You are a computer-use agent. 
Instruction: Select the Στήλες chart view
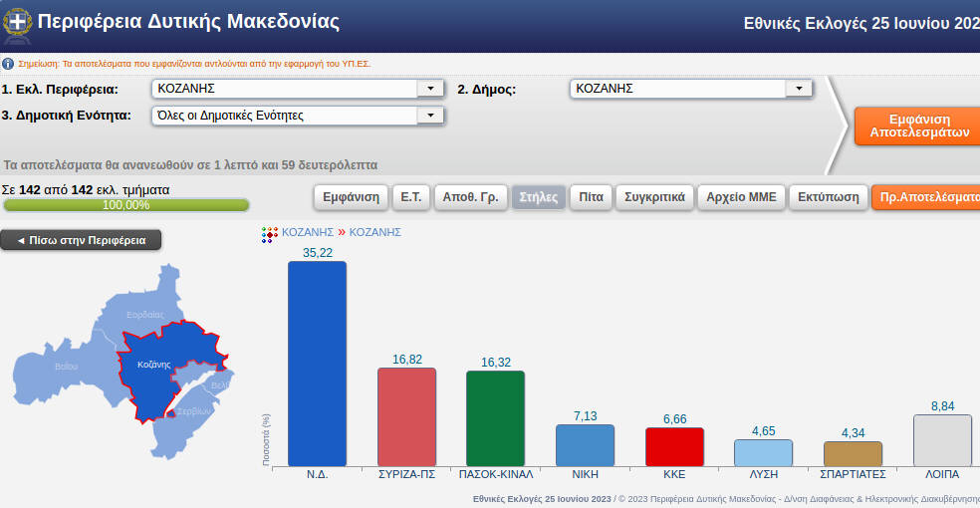pyautogui.click(x=539, y=197)
